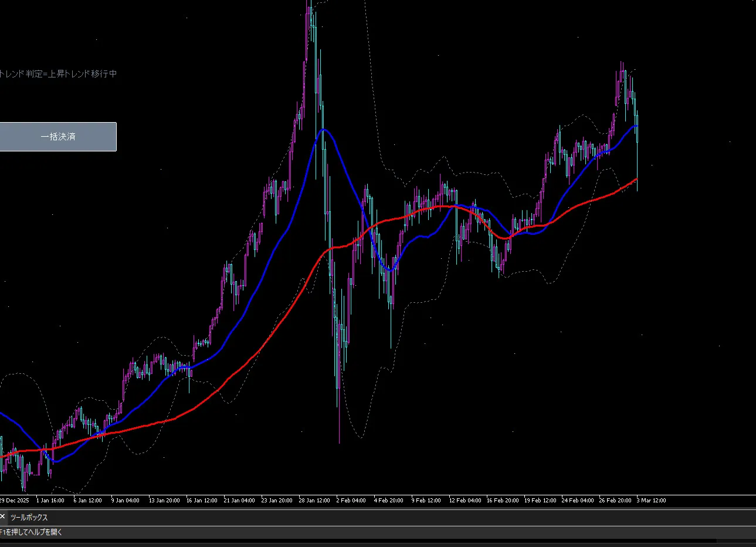Click the 1 Jan 16:00 time label
Viewport: 756px width, 547px height.
(x=50, y=501)
